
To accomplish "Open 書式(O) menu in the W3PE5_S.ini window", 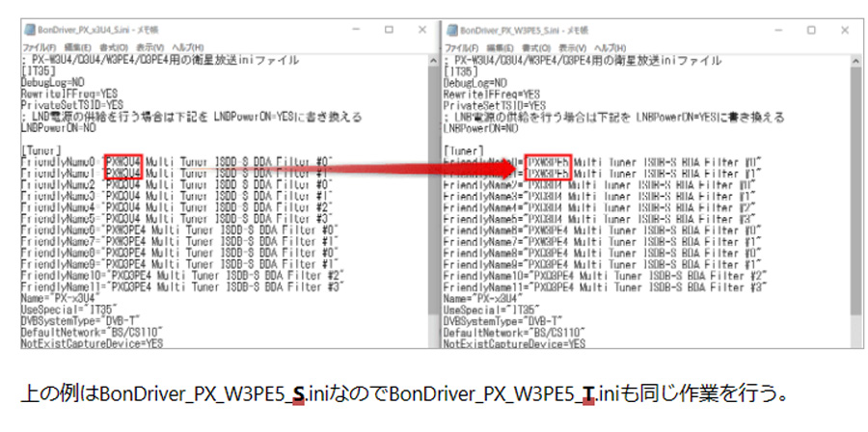I will click(536, 47).
